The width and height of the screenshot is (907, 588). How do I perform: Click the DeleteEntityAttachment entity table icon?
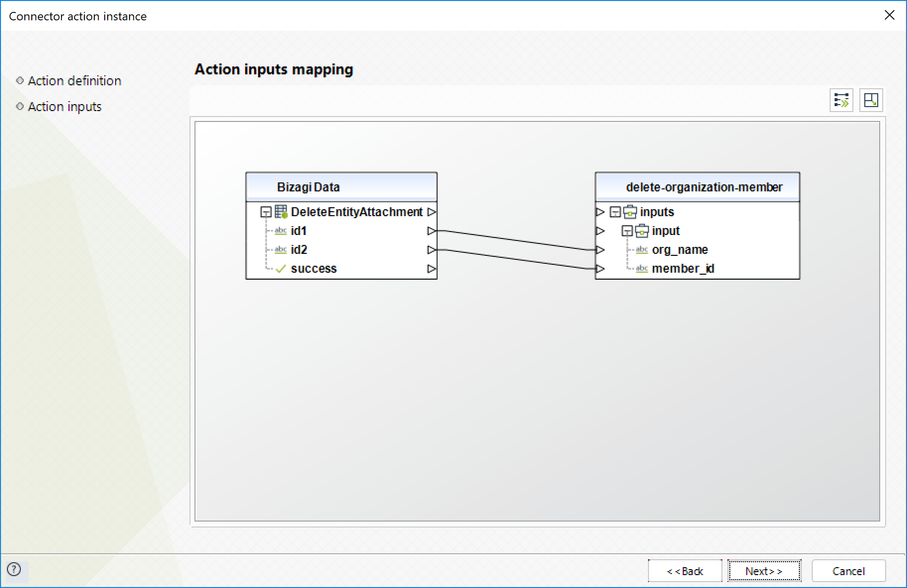pyautogui.click(x=281, y=212)
